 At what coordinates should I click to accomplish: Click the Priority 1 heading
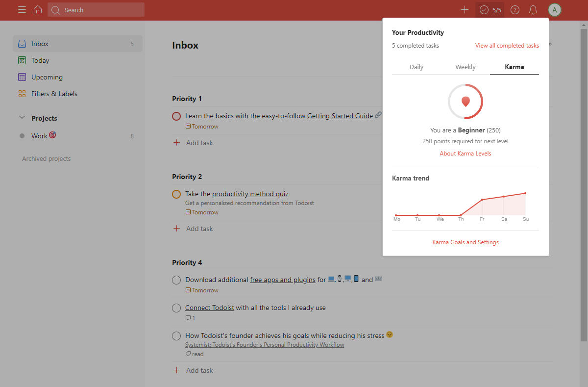(x=187, y=99)
